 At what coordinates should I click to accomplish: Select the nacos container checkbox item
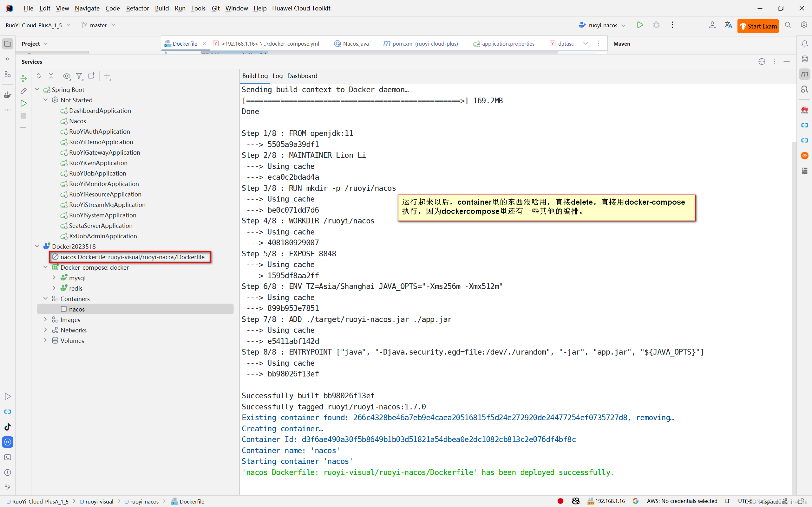pos(76,309)
